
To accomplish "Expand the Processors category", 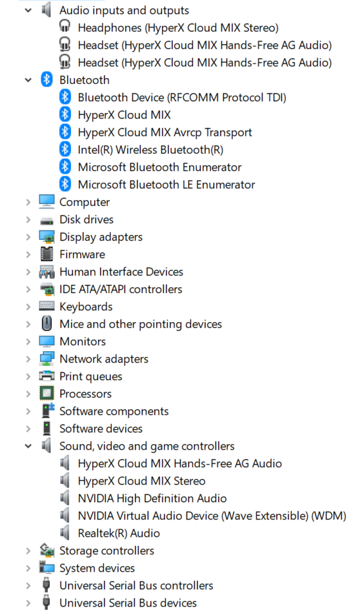I will (x=28, y=394).
